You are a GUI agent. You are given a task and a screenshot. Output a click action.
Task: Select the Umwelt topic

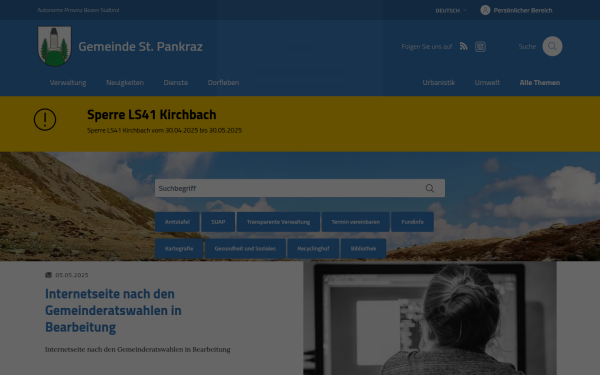(x=487, y=82)
